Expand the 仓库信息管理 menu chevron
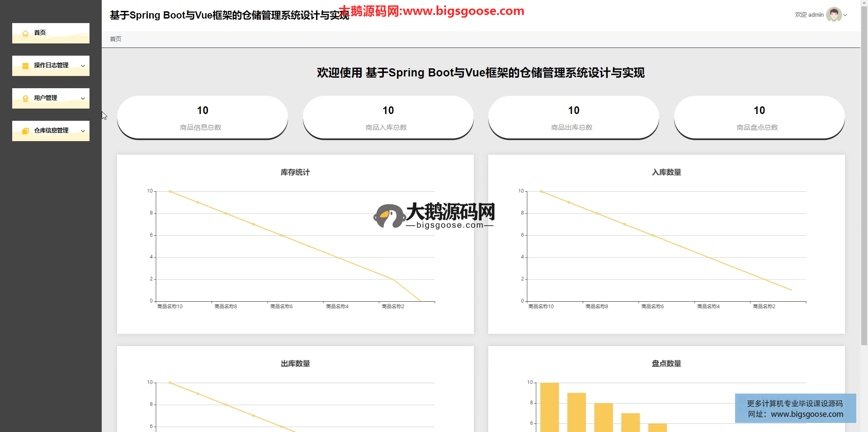868x432 pixels. (x=83, y=131)
